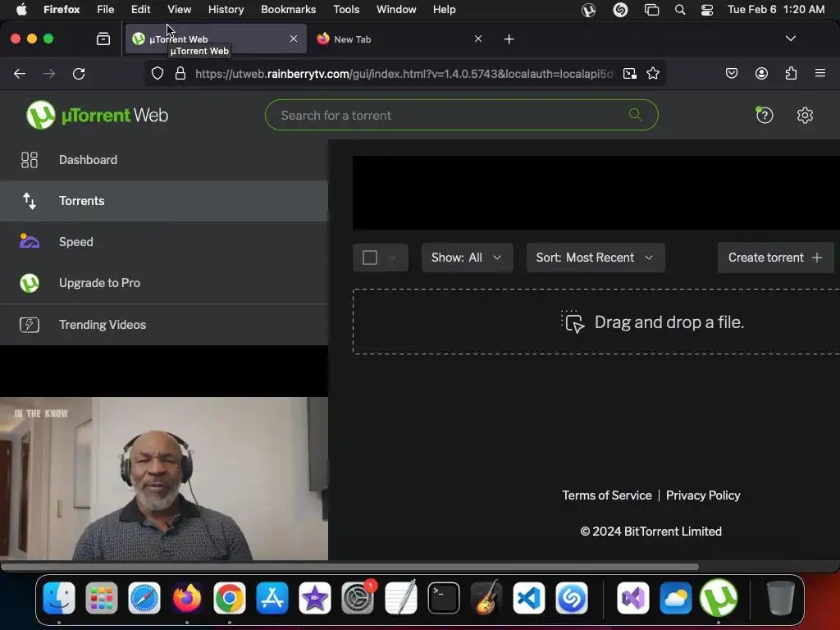Click the Shazam menu bar icon
This screenshot has height=630, width=840.
click(x=620, y=10)
